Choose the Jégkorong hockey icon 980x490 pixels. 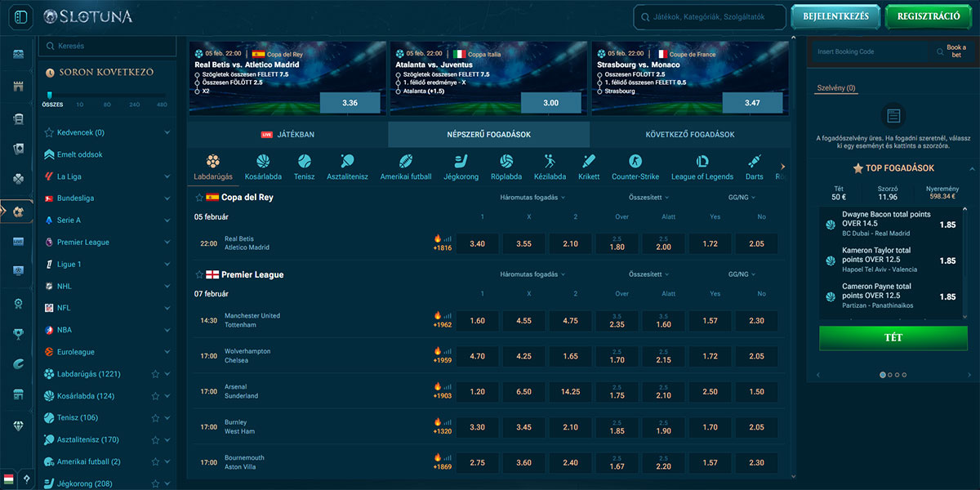click(x=461, y=162)
